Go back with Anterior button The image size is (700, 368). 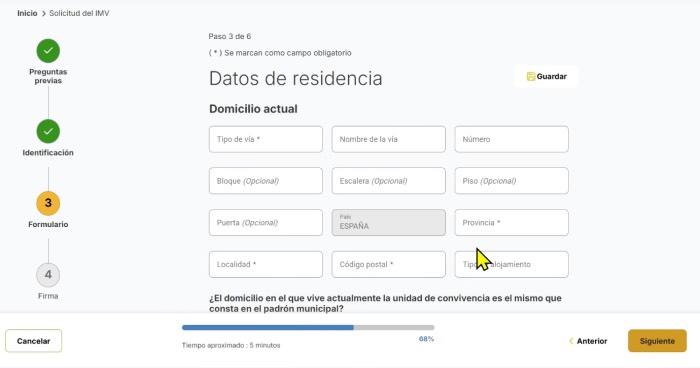[588, 341]
